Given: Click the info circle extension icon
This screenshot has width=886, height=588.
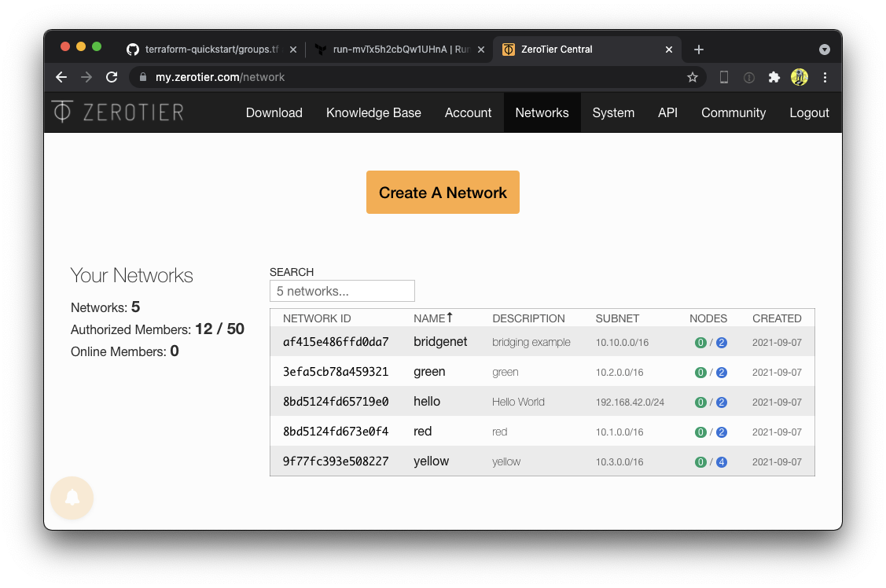Looking at the screenshot, I should click(x=748, y=77).
